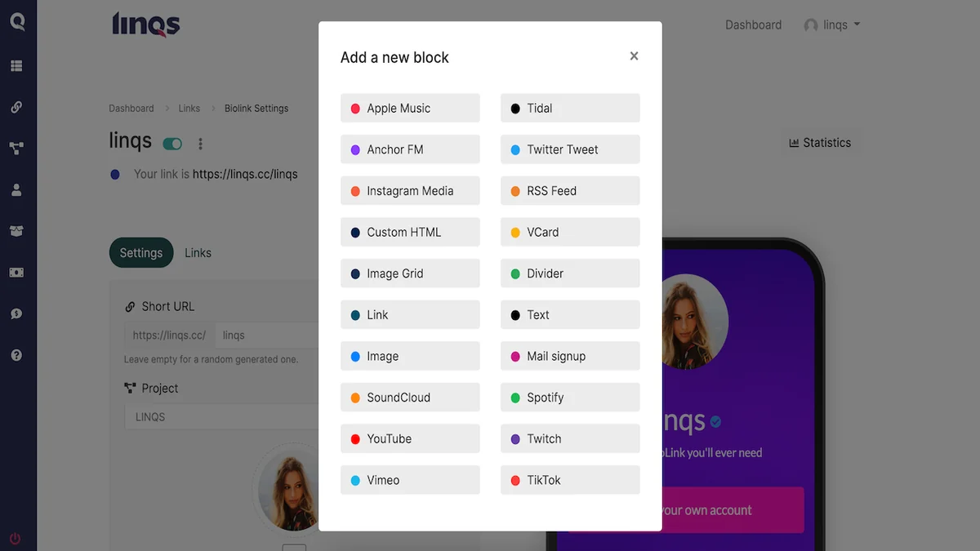This screenshot has width=980, height=551.
Task: Toggle the linqs biolink active switch
Action: (172, 144)
